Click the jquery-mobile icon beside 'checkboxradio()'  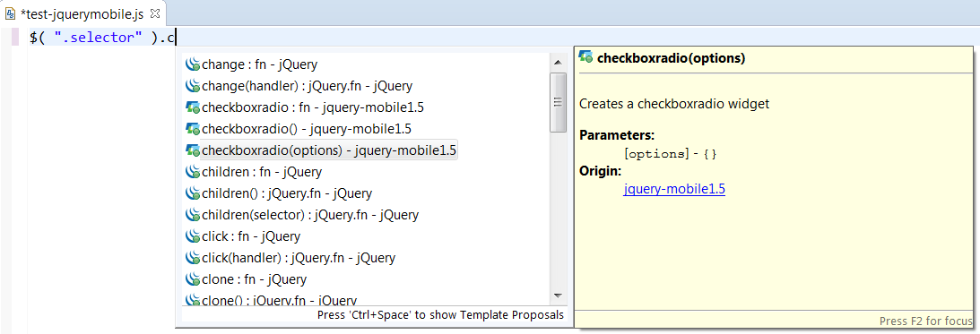[x=193, y=129]
